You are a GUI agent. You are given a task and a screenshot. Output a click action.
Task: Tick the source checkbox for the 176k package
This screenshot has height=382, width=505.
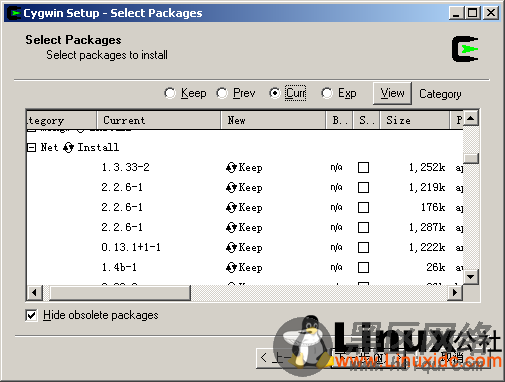pos(363,207)
